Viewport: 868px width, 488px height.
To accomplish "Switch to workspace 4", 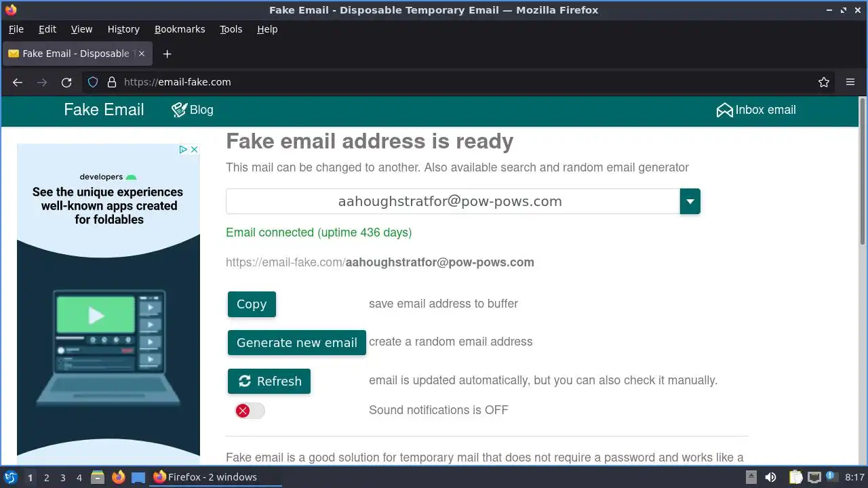I will 79,478.
